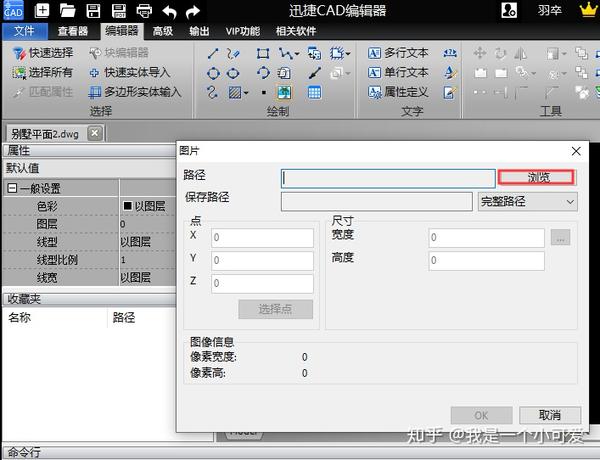Click the 命令行 panel header
Screen dimensions: 600x460
click(301, 452)
